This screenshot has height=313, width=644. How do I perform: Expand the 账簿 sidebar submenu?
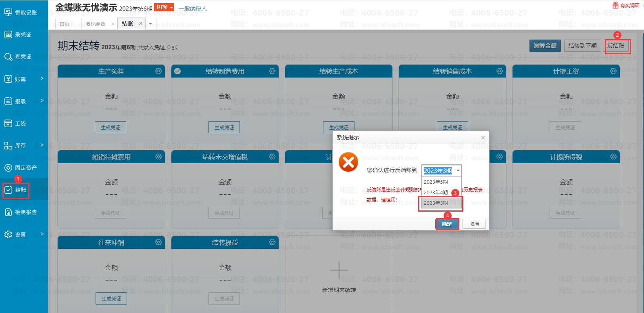click(42, 79)
